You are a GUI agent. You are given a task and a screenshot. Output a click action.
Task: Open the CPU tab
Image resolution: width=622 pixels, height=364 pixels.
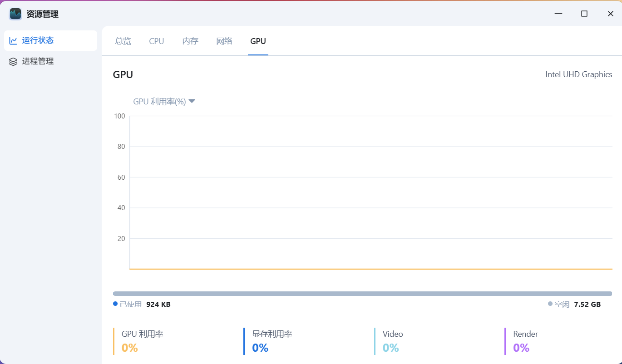pyautogui.click(x=157, y=41)
